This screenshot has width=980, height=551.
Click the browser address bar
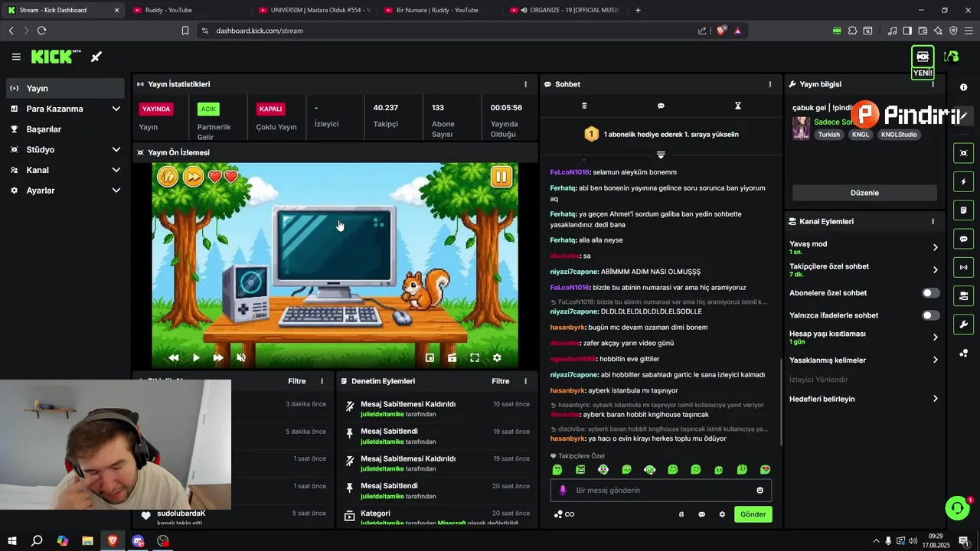click(452, 31)
